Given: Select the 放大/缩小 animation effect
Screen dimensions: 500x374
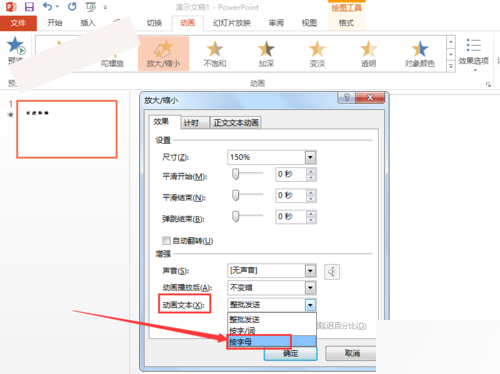Looking at the screenshot, I should (163, 54).
